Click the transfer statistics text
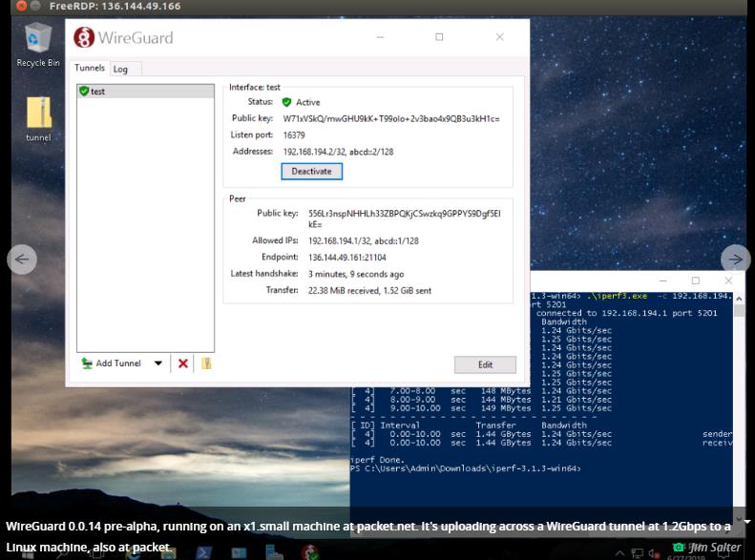The height and width of the screenshot is (560, 755). pyautogui.click(x=369, y=291)
